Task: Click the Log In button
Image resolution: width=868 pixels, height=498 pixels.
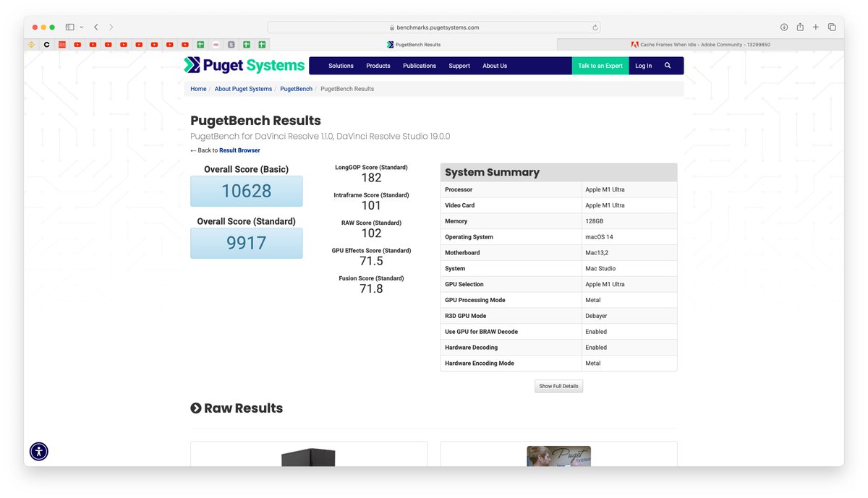Action: click(x=644, y=66)
